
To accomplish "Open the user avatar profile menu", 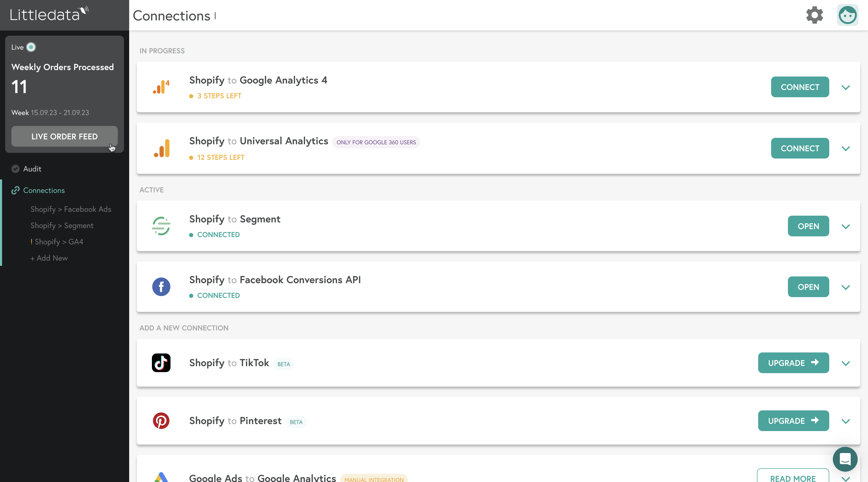I will coord(847,15).
